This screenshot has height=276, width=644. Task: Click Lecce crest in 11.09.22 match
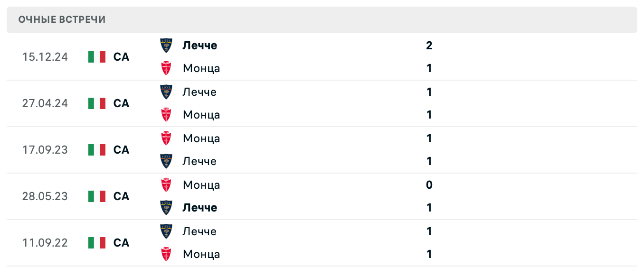[x=166, y=231]
